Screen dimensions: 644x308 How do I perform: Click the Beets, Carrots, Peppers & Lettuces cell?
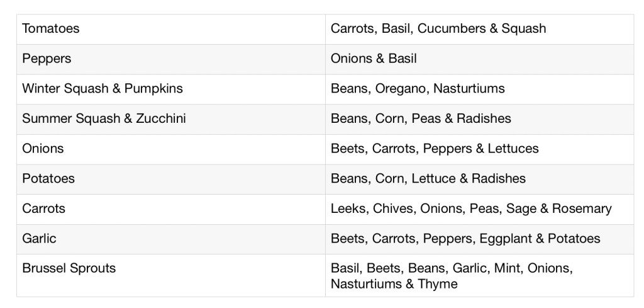click(435, 149)
